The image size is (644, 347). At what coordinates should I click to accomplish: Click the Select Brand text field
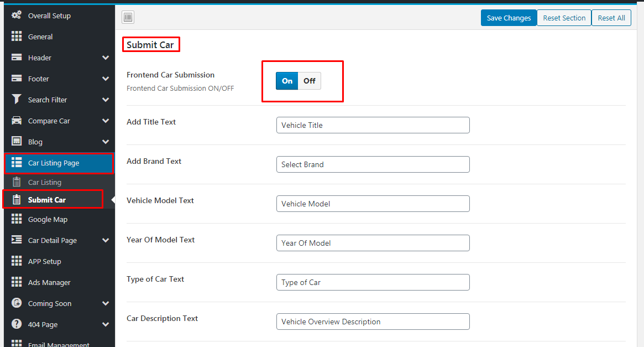click(x=373, y=164)
